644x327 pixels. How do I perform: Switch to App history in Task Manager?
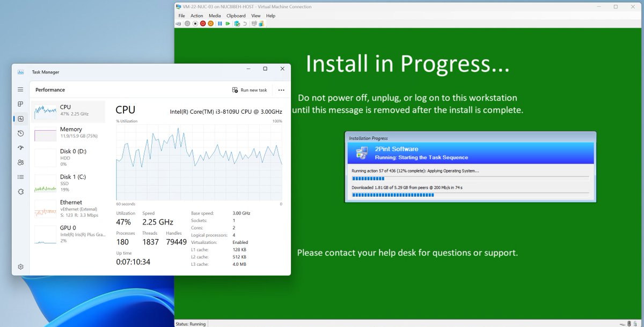[20, 133]
